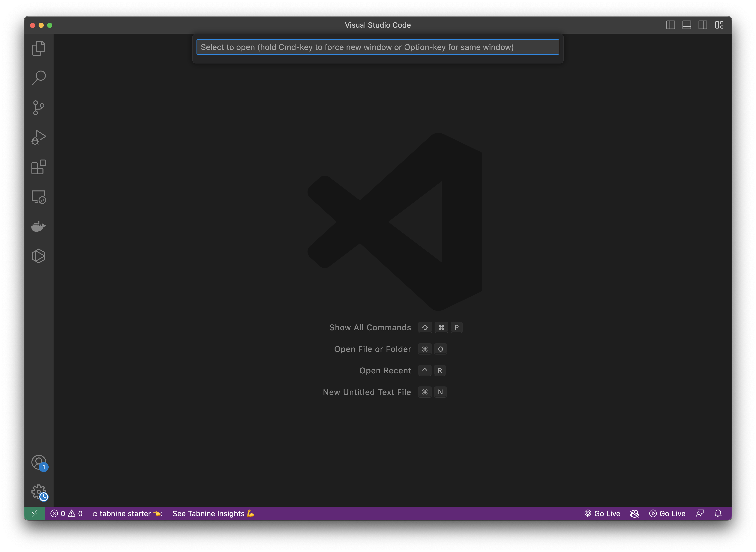Click the errors and warnings status item
Image resolution: width=756 pixels, height=552 pixels.
coord(66,514)
